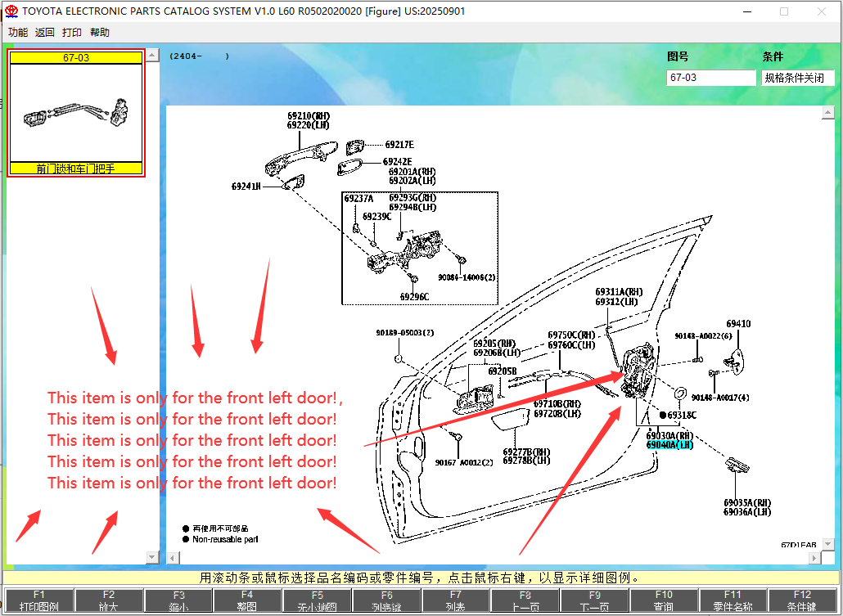Select part code 69210(RH)
This screenshot has width=843, height=616.
[x=308, y=116]
